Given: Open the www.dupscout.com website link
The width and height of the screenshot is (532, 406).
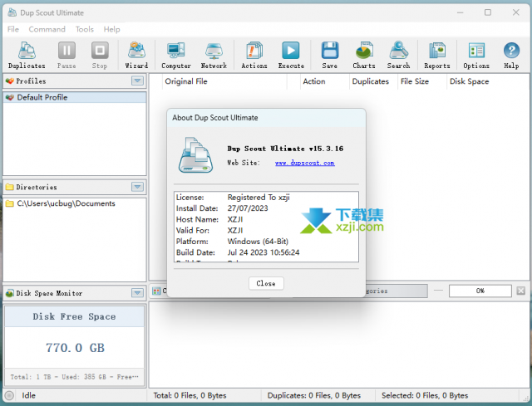Looking at the screenshot, I should pos(305,163).
